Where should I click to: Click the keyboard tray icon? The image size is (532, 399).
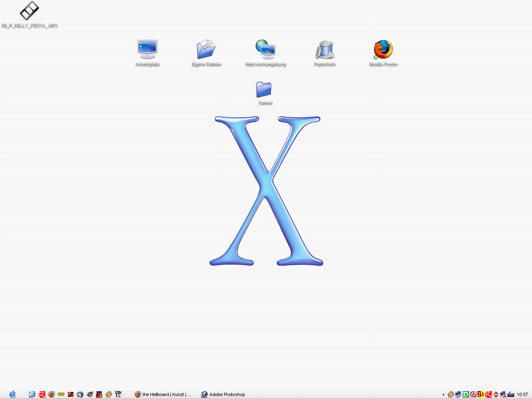[511, 394]
